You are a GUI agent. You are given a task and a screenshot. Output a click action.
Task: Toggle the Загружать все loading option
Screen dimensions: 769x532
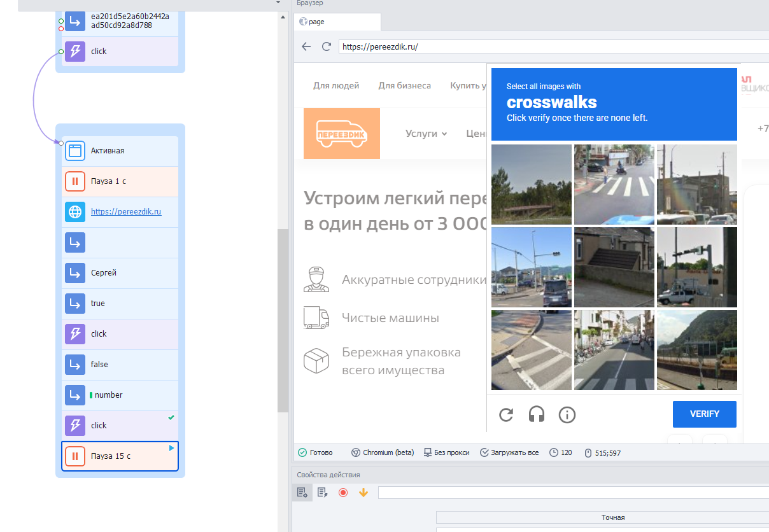509,452
